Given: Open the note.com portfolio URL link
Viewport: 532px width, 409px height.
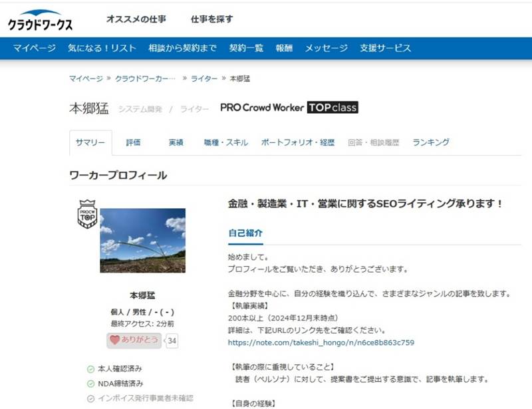Looking at the screenshot, I should (321, 342).
